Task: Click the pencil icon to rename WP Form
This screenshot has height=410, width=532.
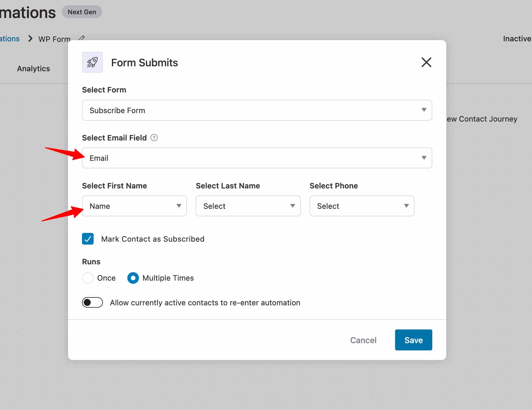Action: coord(81,38)
